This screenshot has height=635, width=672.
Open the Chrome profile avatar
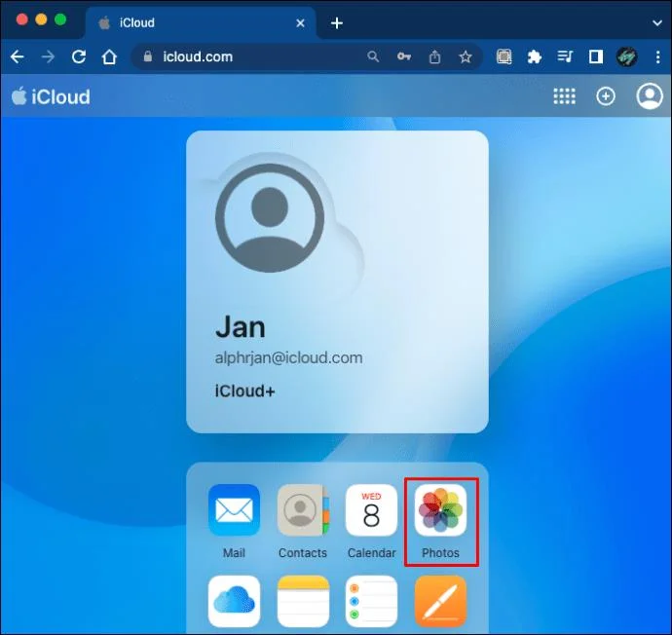coord(626,56)
